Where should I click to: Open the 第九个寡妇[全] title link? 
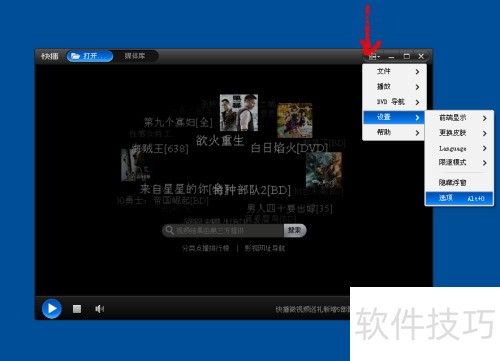tap(178, 122)
